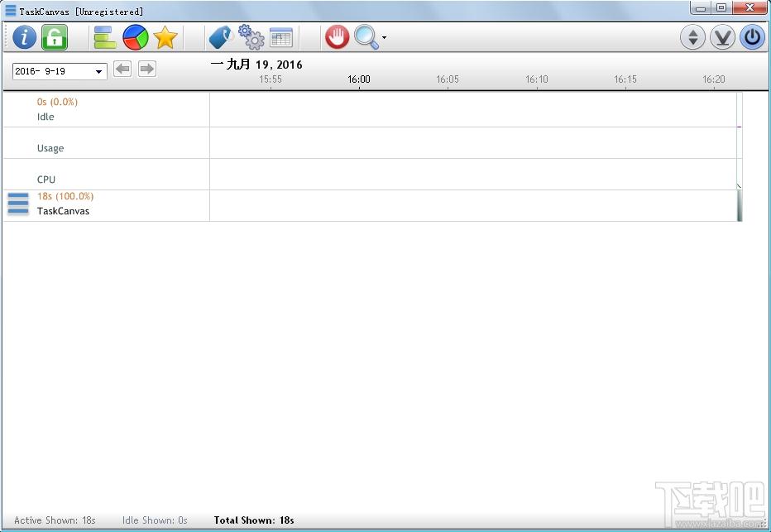Click Total Shown: 18s in status bar
Image resolution: width=771 pixels, height=532 pixels.
click(254, 520)
